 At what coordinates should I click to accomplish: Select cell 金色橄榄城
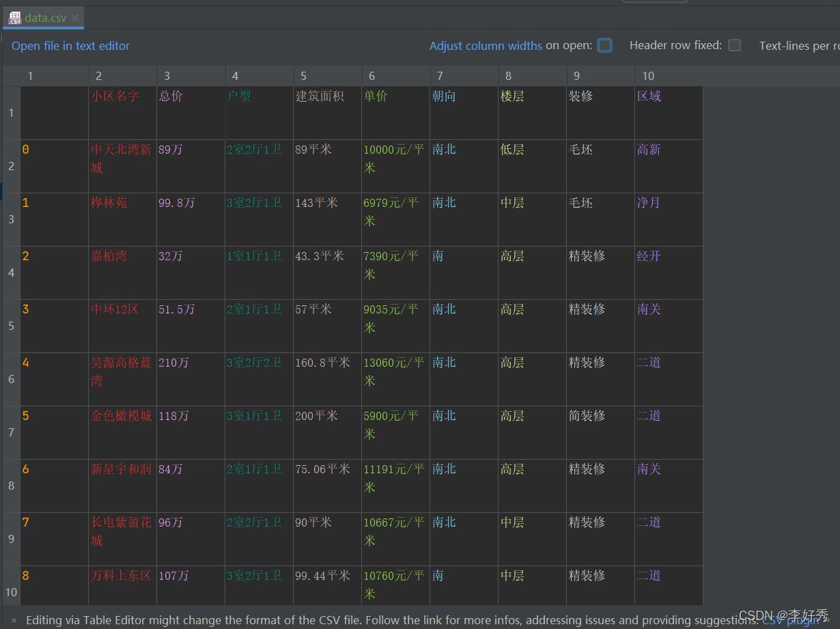pos(123,432)
